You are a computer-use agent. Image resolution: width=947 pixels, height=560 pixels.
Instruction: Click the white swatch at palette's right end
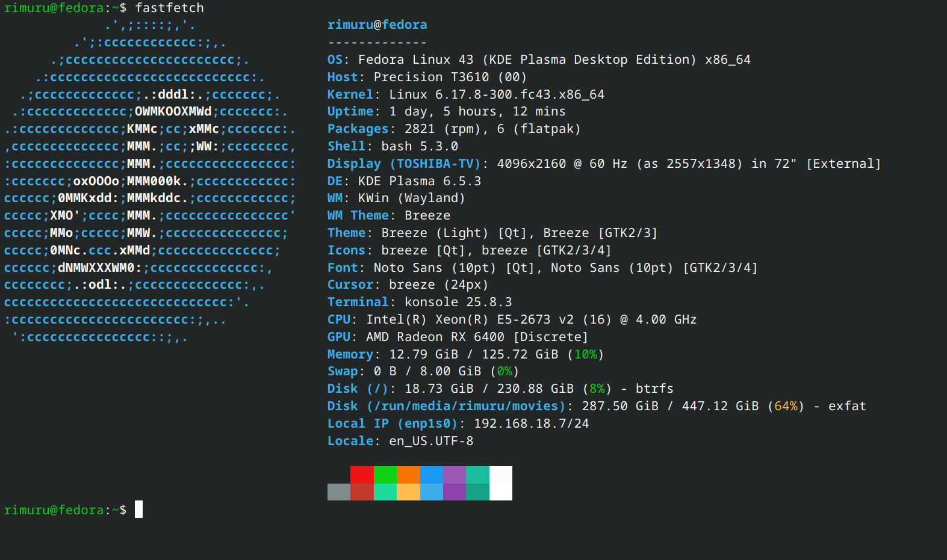(x=500, y=483)
